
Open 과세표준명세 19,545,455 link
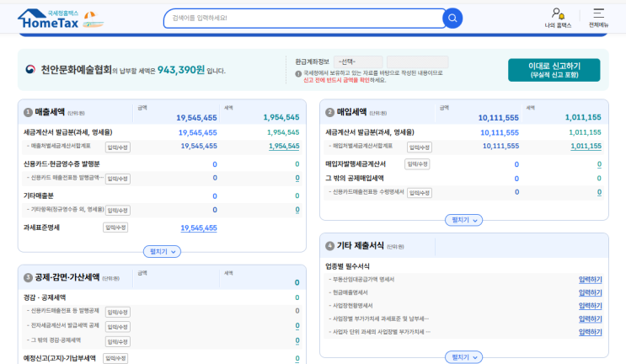(x=199, y=227)
